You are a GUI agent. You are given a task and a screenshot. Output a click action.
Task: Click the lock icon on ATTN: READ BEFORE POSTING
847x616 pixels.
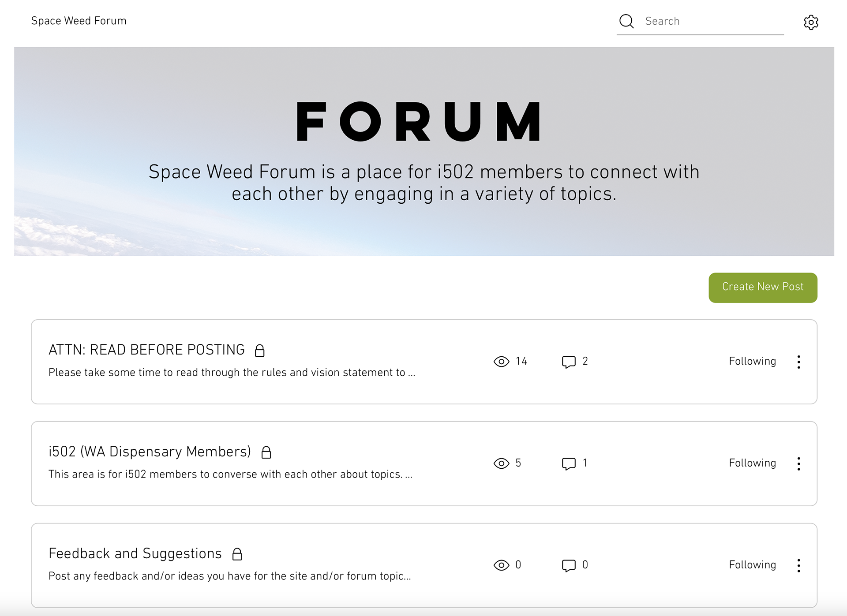[260, 351]
